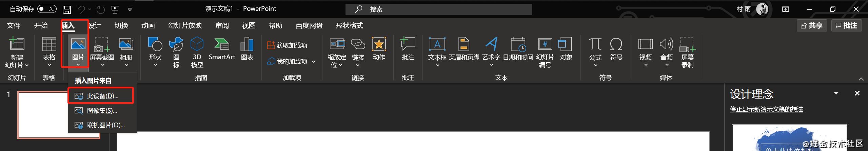Select the This Device menu option
This screenshot has width=868, height=151.
(101, 96)
